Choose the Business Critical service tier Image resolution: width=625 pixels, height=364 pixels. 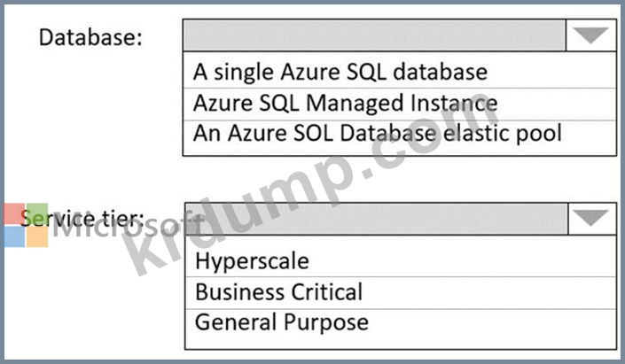(278, 291)
